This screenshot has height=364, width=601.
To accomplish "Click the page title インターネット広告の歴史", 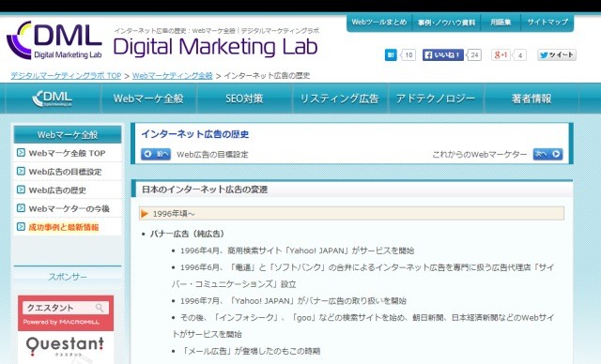I will point(195,134).
